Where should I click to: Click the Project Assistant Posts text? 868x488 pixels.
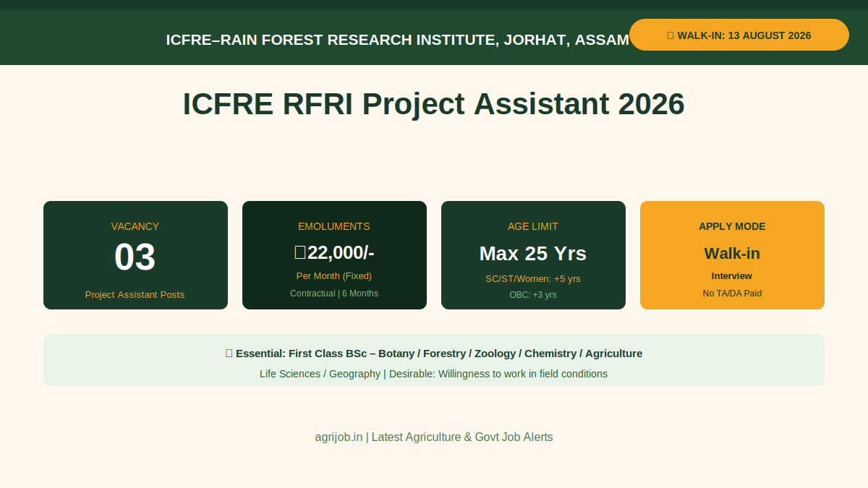pyautogui.click(x=135, y=295)
